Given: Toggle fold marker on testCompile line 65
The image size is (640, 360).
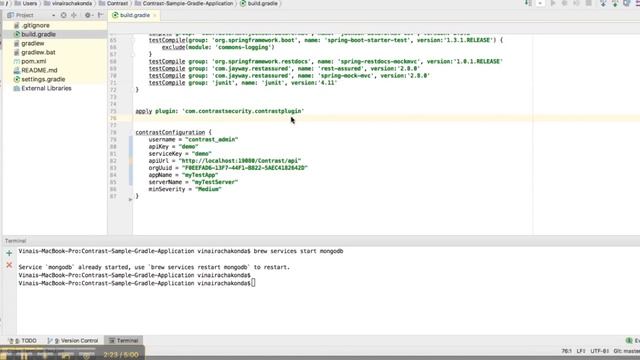Looking at the screenshot, I should (133, 40).
